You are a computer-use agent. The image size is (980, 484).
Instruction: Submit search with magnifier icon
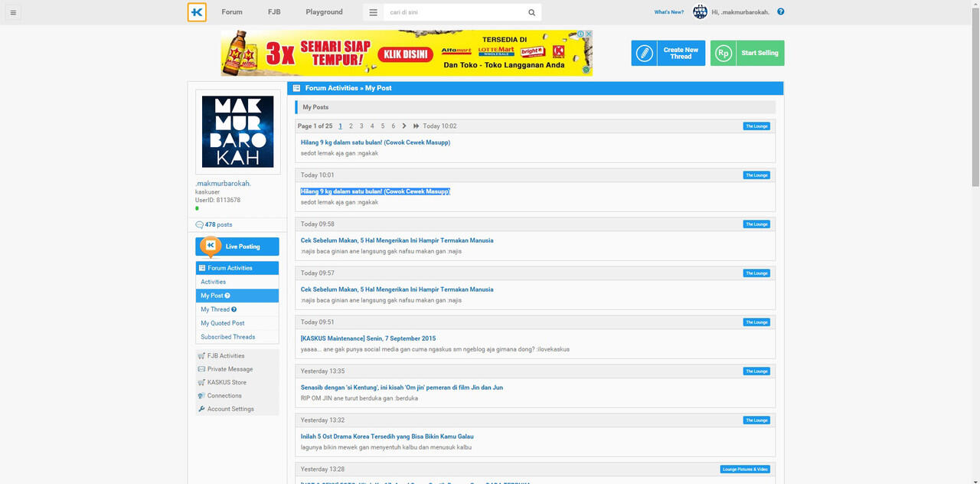click(x=531, y=12)
